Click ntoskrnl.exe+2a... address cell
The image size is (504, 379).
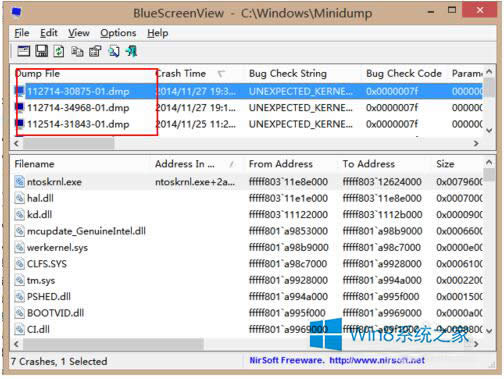[x=195, y=182]
